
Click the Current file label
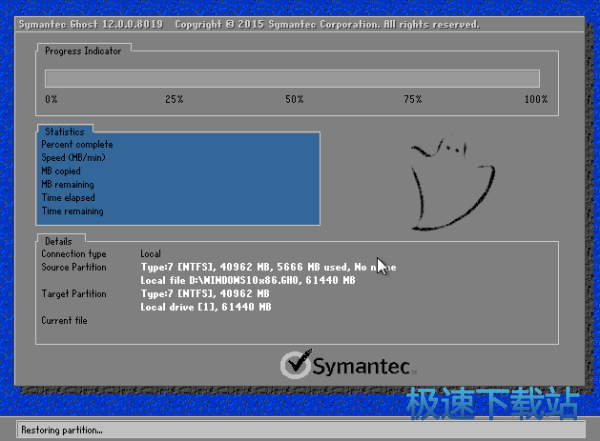click(64, 320)
